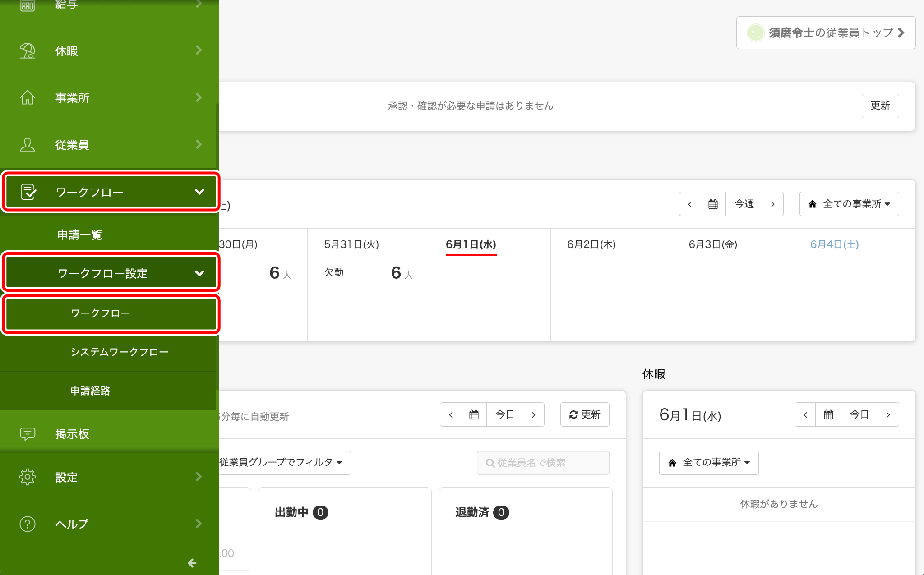Screen dimensions: 924x575
Task: Open the weekly calendar picker icon
Action: [713, 204]
